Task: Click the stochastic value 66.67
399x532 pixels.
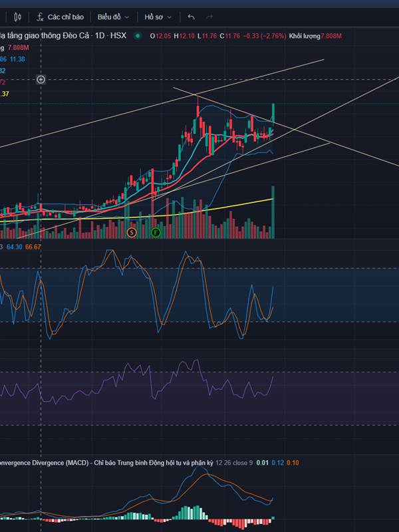Action: [33, 247]
